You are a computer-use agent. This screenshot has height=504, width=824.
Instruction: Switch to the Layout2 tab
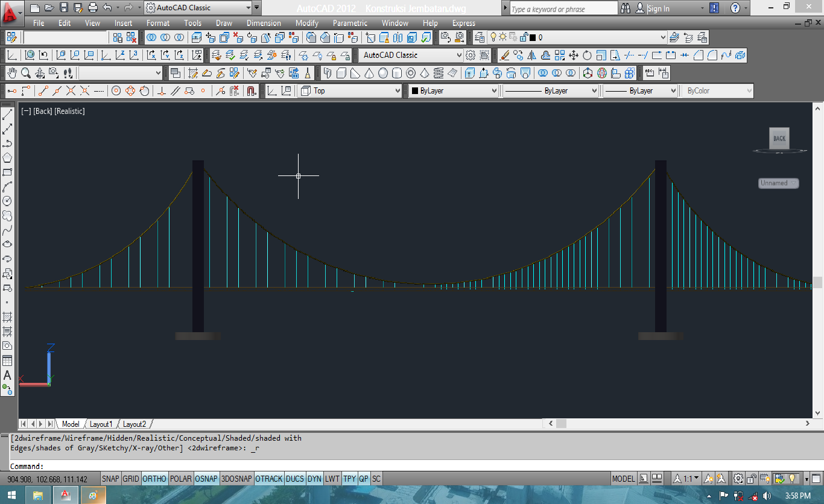(135, 424)
